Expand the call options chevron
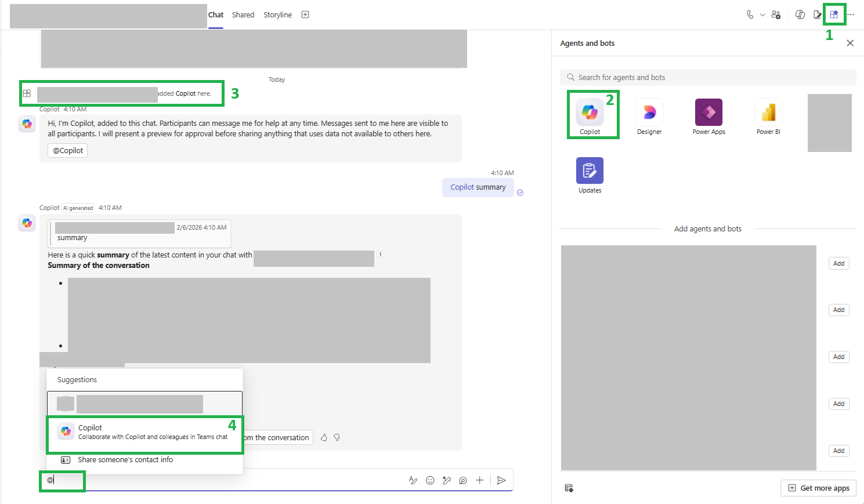 762,15
